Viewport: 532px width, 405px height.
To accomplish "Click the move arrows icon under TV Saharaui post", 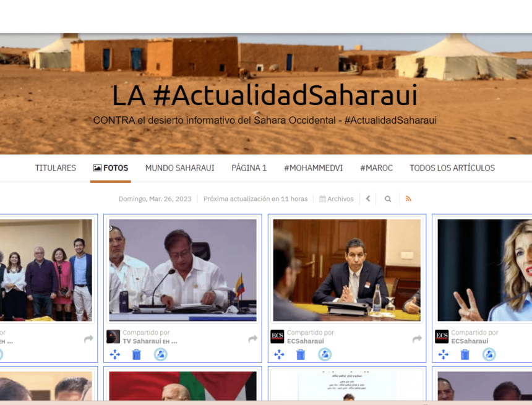I will coord(116,354).
